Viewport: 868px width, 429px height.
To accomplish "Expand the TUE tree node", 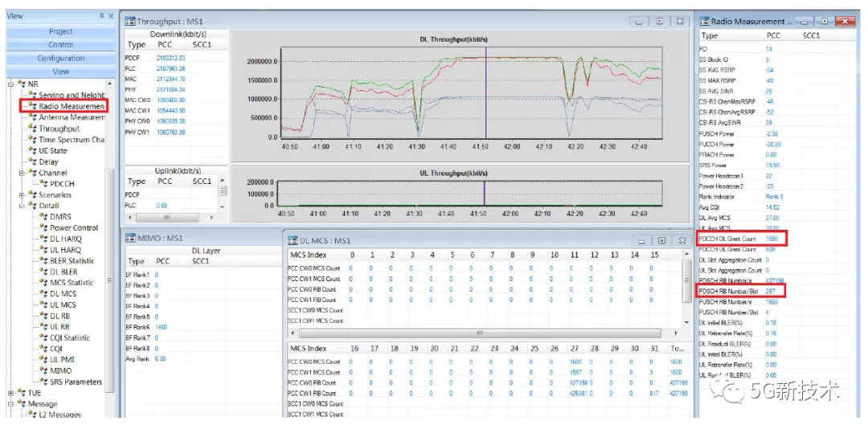I will coord(11,393).
